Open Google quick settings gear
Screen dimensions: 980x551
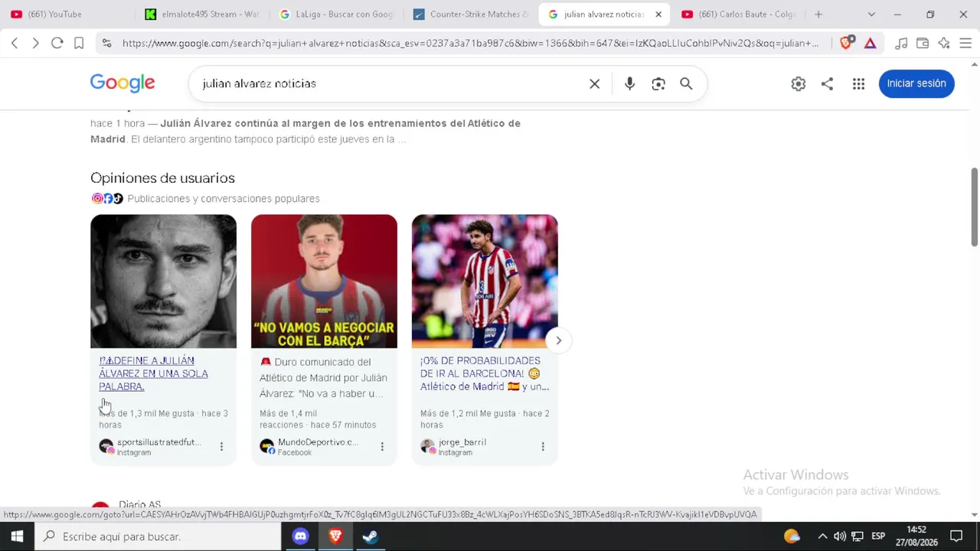[x=799, y=83]
